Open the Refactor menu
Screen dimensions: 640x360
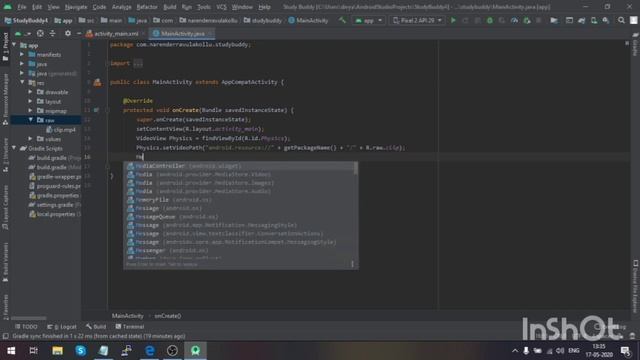tap(147, 7)
